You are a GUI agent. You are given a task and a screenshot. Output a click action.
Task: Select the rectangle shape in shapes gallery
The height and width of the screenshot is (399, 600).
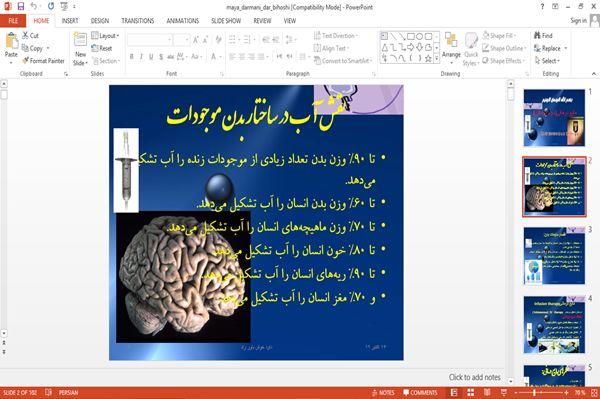(411, 36)
